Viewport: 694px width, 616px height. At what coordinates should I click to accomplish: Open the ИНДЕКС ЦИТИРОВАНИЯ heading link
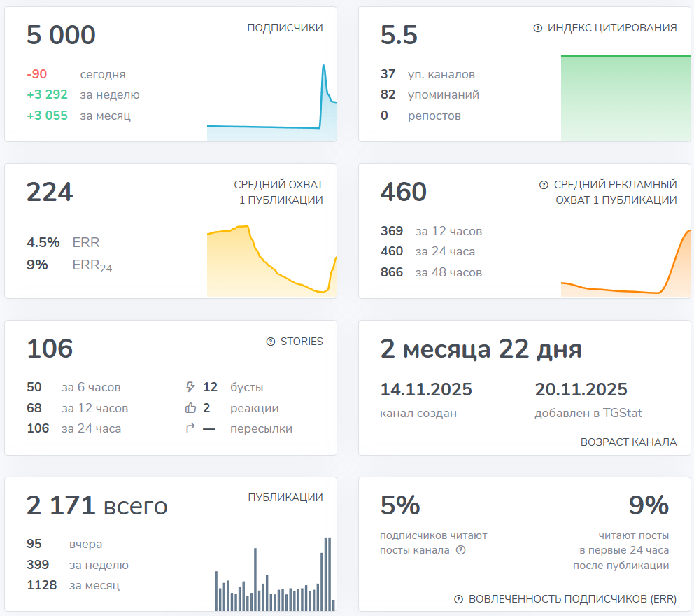612,28
